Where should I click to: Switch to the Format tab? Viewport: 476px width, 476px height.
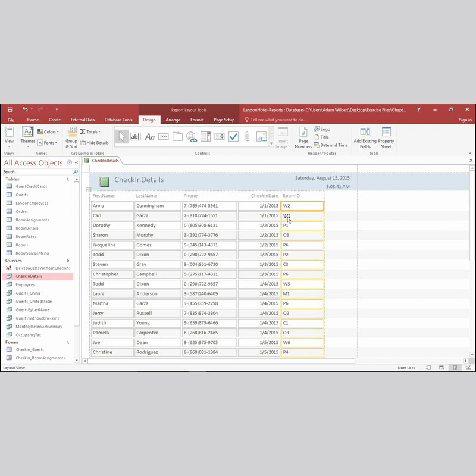click(197, 120)
